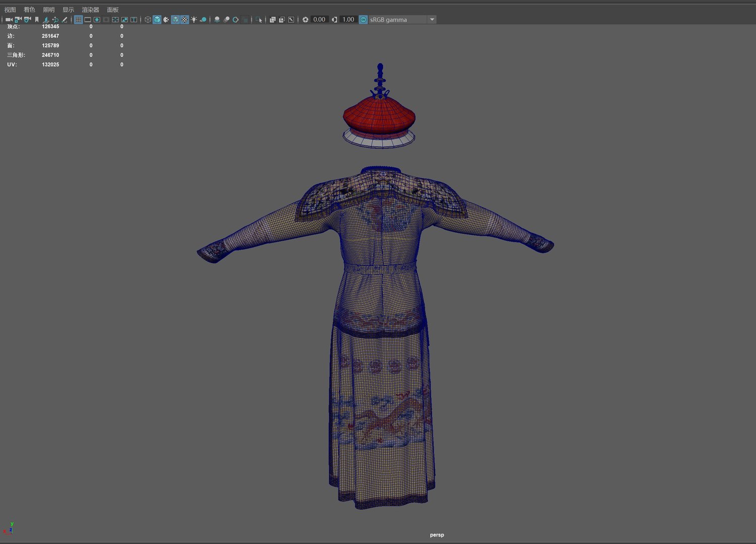Viewport: 756px width, 544px height.
Task: Toggle Wireframe on Shaded icon
Action: 175,20
